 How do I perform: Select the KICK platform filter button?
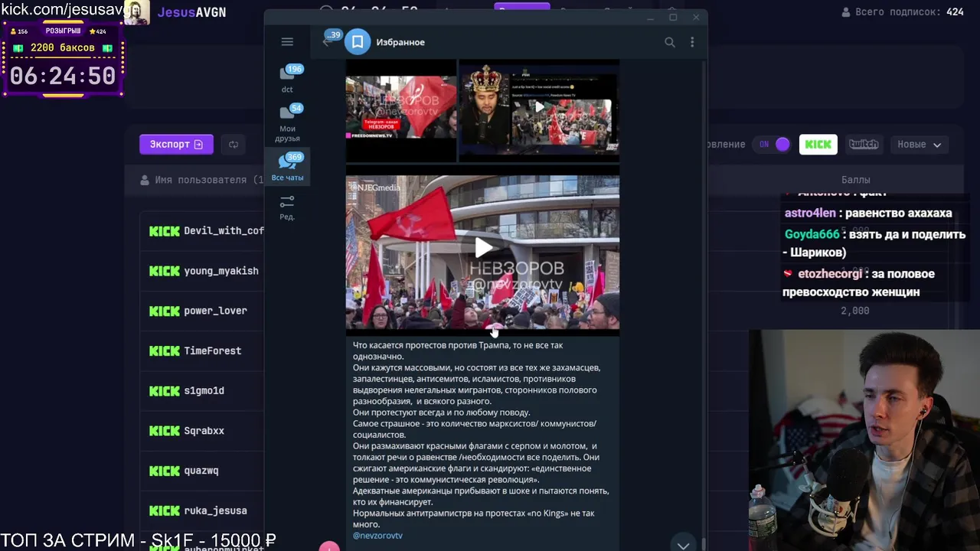(x=818, y=144)
